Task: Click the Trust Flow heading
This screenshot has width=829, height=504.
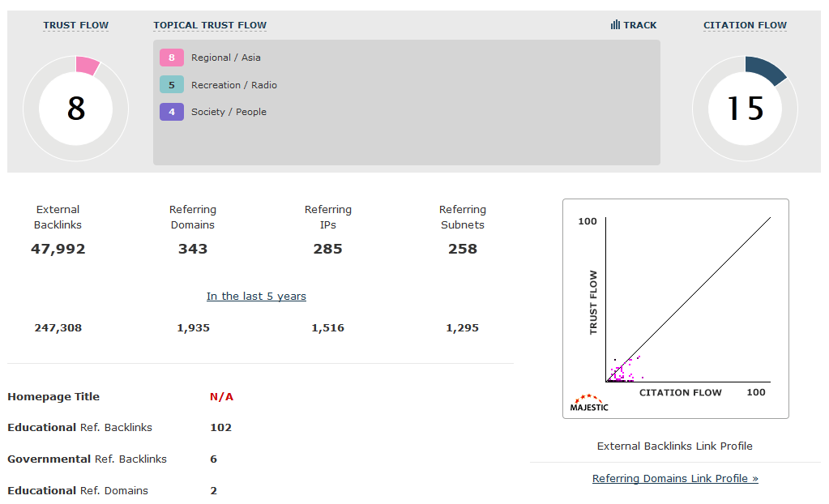Action: coord(76,25)
